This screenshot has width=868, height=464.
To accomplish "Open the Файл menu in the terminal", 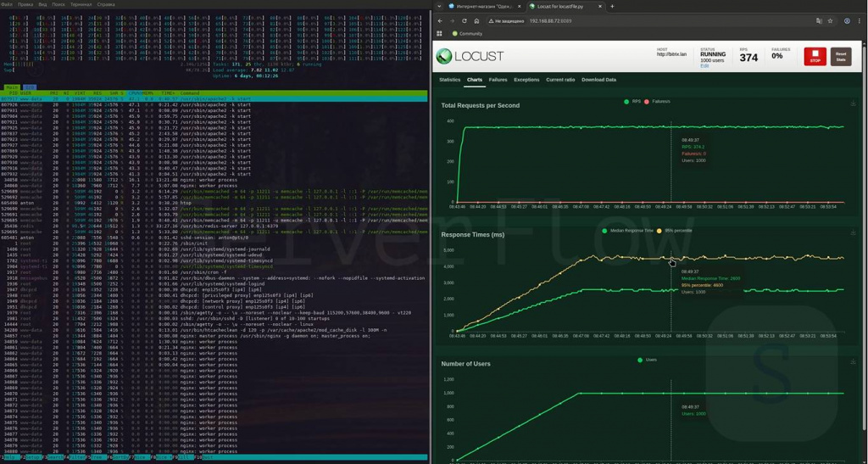I will click(x=7, y=4).
